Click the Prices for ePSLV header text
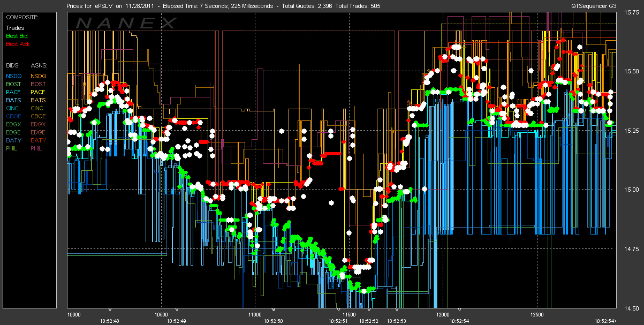644x325 pixels. pos(90,6)
